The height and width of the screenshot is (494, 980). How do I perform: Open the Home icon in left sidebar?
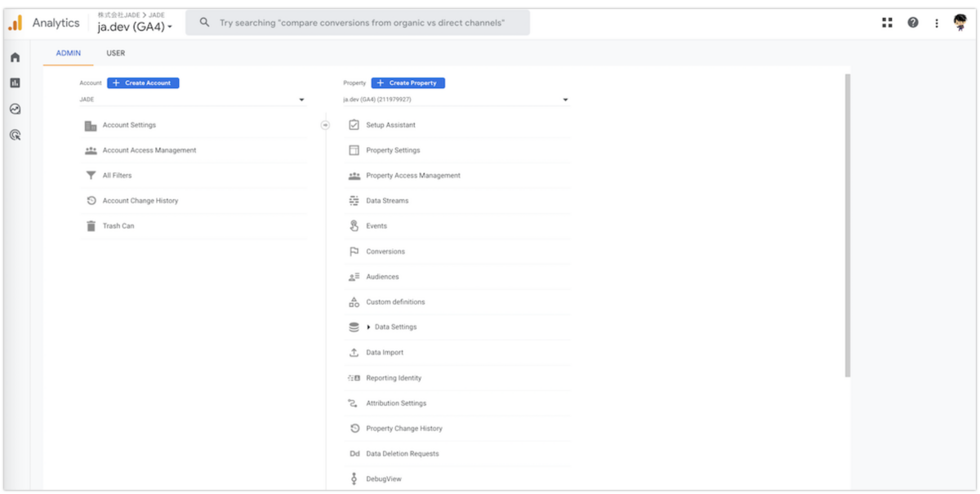pyautogui.click(x=15, y=57)
